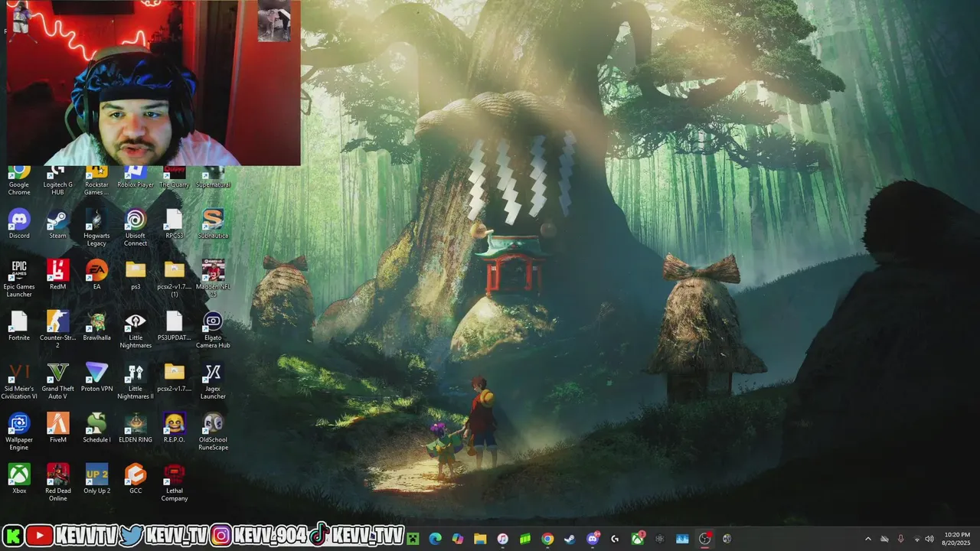The width and height of the screenshot is (980, 551).
Task: Select Sid Meier's Civilization VI icon
Action: [x=19, y=381]
